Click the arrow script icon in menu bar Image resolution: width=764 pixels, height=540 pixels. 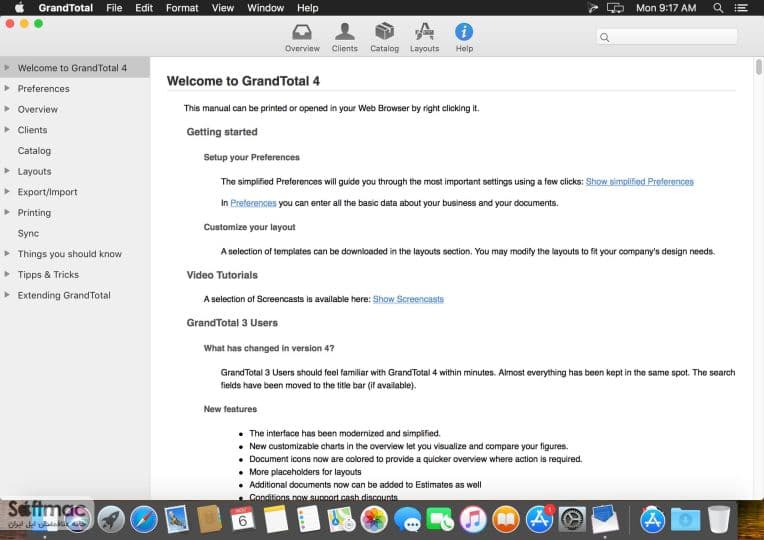tap(592, 8)
